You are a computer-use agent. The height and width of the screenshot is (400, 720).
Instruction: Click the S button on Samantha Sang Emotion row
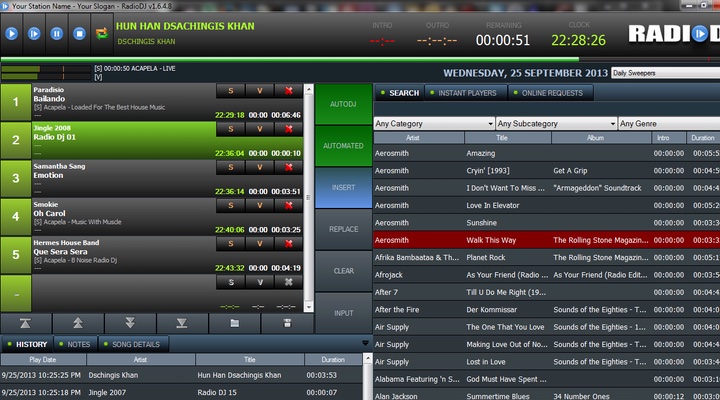[x=231, y=167]
